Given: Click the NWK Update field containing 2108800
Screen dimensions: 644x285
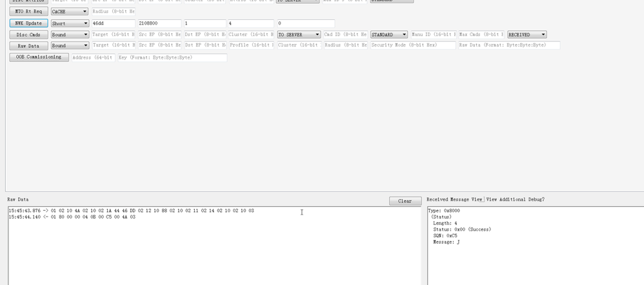Looking at the screenshot, I should (x=160, y=23).
